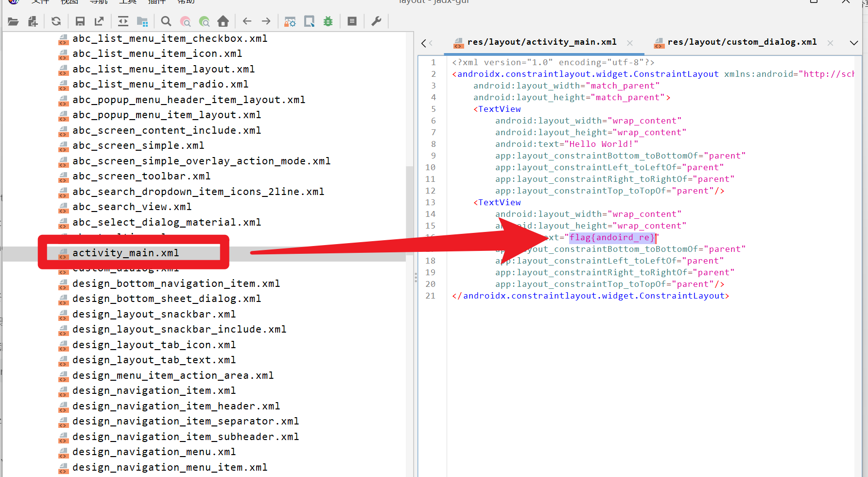Close the custom_dialog.xml tab
The height and width of the screenshot is (477, 868).
pyautogui.click(x=830, y=43)
